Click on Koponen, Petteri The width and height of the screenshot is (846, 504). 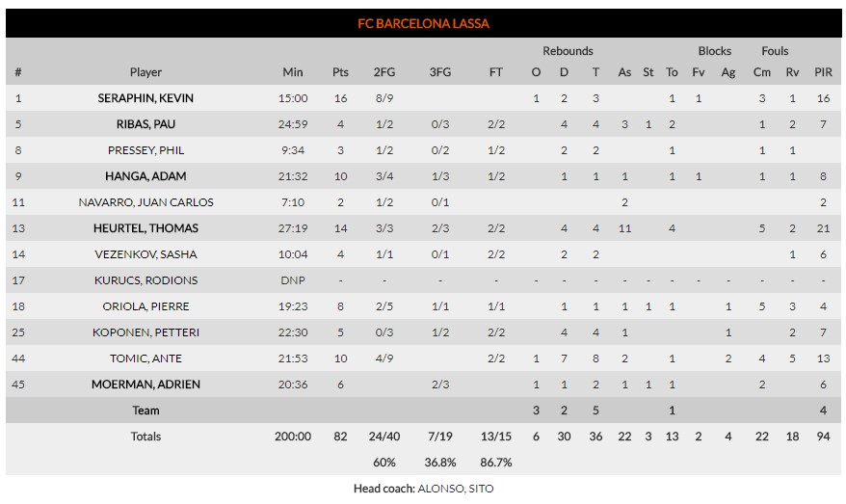(x=145, y=332)
